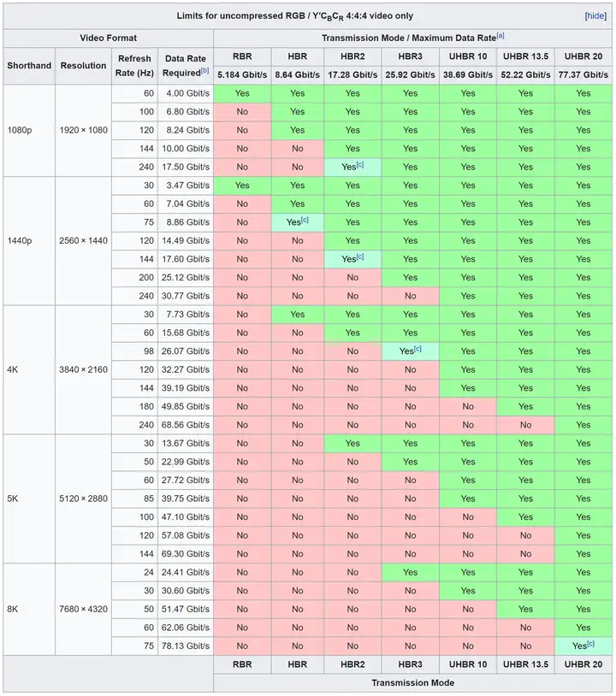Open footnote [c] in 1440p 75 Hz row
Screen dimensions: 616x696
tap(305, 221)
